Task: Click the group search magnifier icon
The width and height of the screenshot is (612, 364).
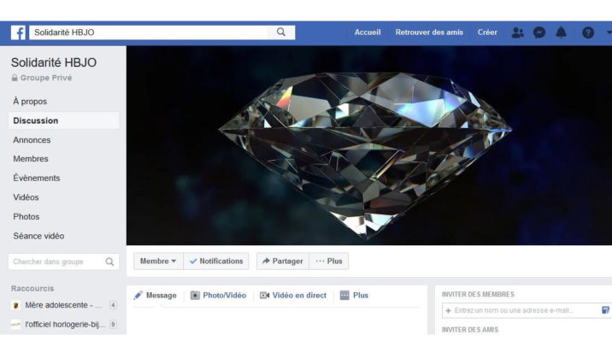Action: pos(109,261)
